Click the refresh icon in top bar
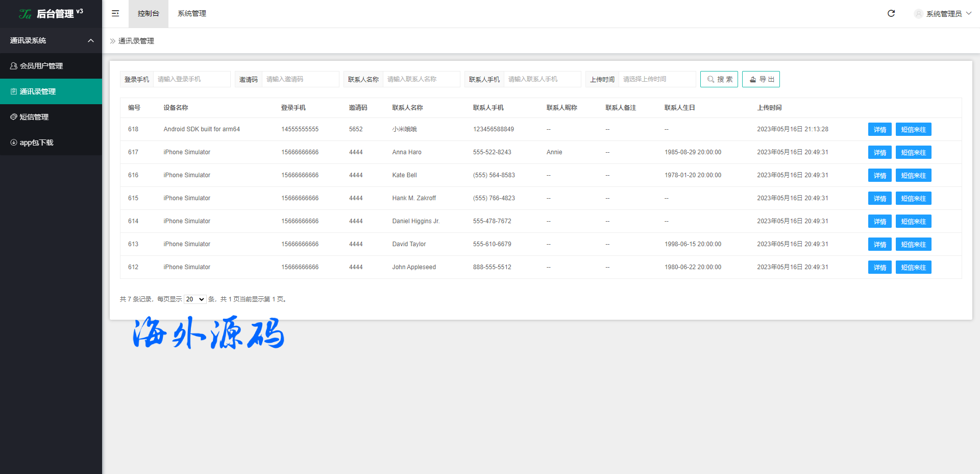 point(891,13)
